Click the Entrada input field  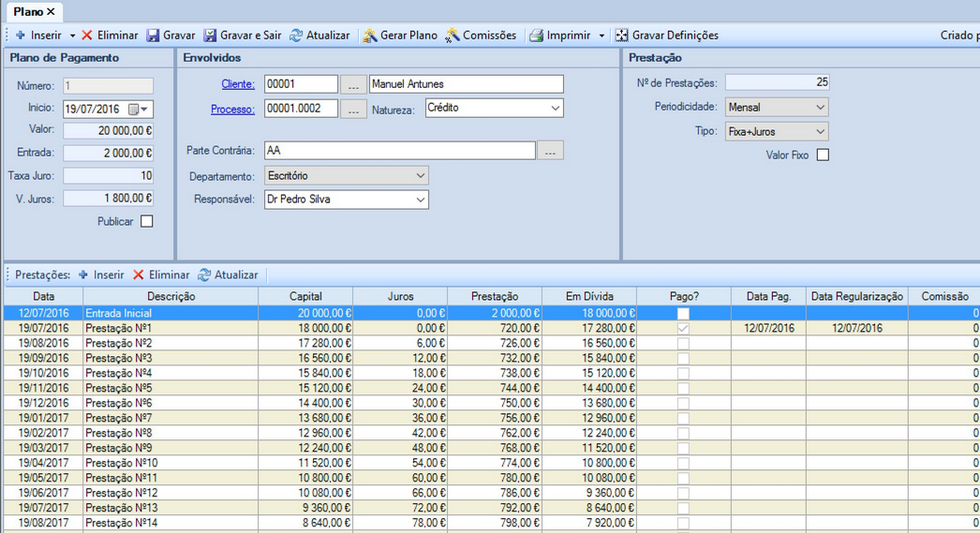click(x=108, y=153)
